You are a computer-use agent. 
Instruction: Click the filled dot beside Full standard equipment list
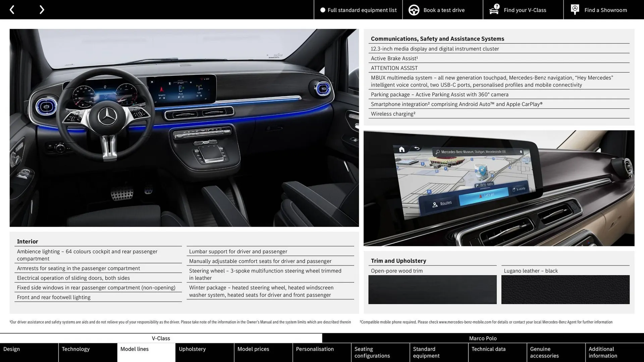pos(323,10)
